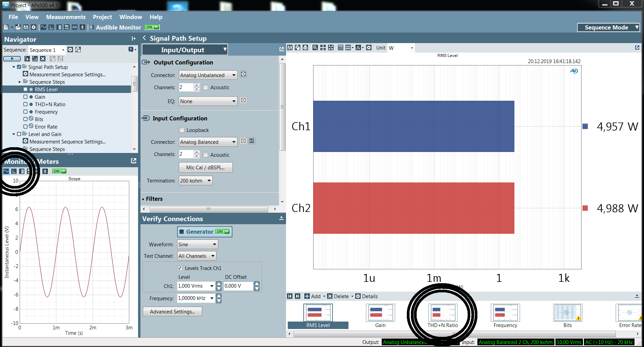Open the Measurements menu
Screen dimensions: 644x347
[x=66, y=17]
